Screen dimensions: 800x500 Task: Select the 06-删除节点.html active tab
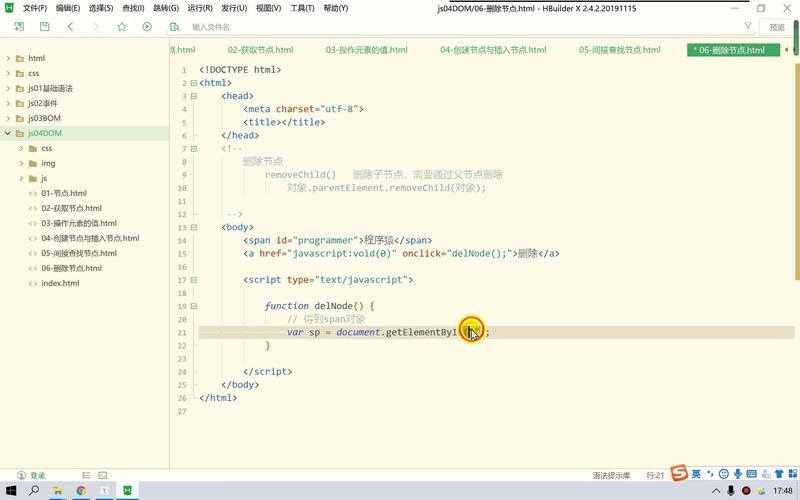coord(733,50)
